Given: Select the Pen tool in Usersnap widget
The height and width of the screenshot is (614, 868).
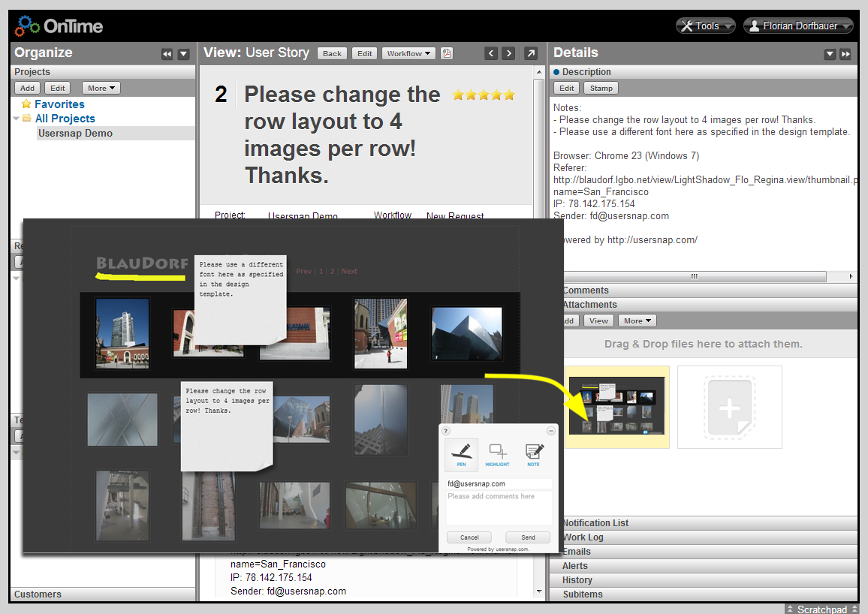Looking at the screenshot, I should [x=461, y=454].
